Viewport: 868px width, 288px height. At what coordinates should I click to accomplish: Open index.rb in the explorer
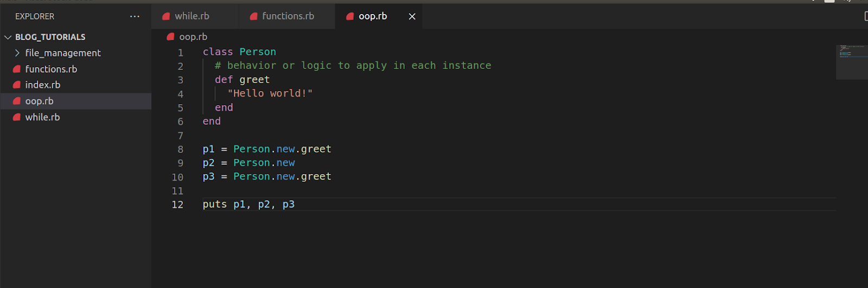[x=43, y=85]
